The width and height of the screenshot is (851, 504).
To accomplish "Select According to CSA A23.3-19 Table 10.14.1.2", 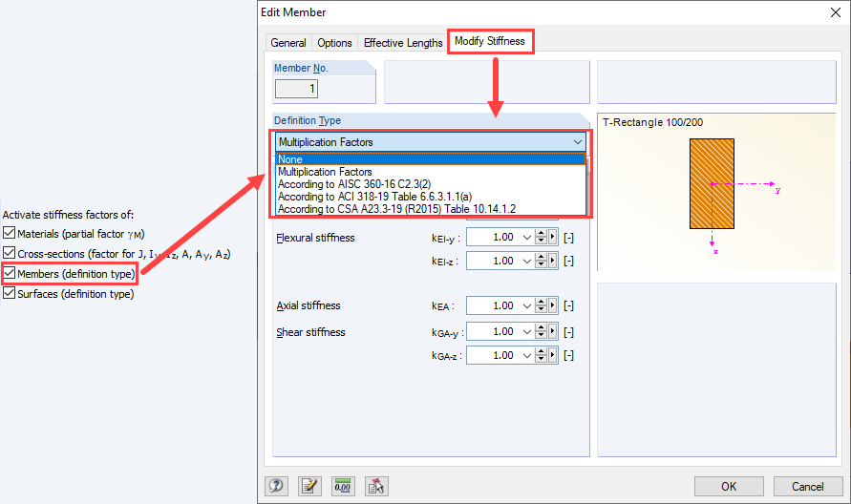I will [x=431, y=209].
